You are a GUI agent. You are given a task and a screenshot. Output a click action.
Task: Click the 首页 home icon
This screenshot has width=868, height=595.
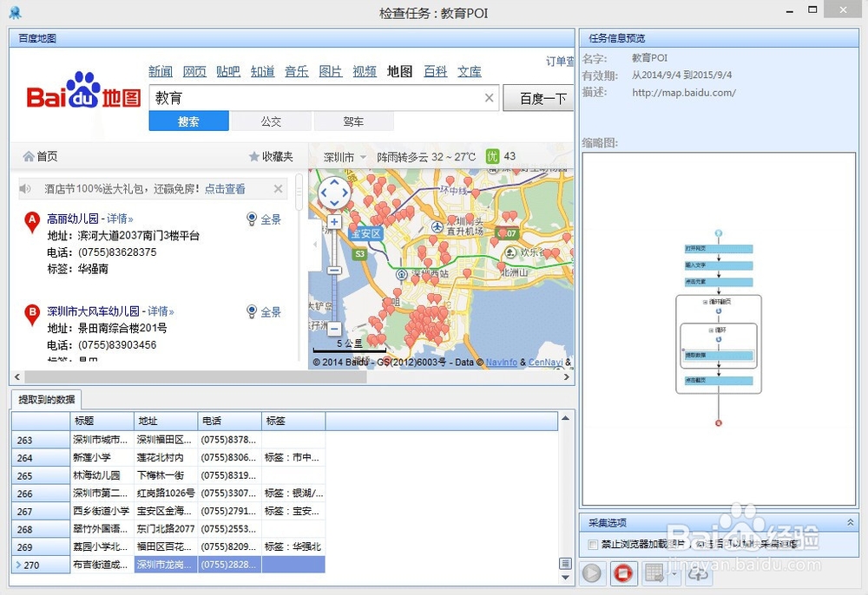coord(29,156)
